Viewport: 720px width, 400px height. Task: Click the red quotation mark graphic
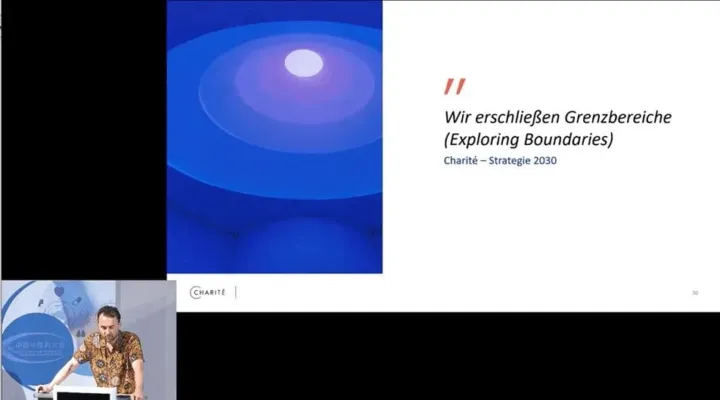pos(455,87)
